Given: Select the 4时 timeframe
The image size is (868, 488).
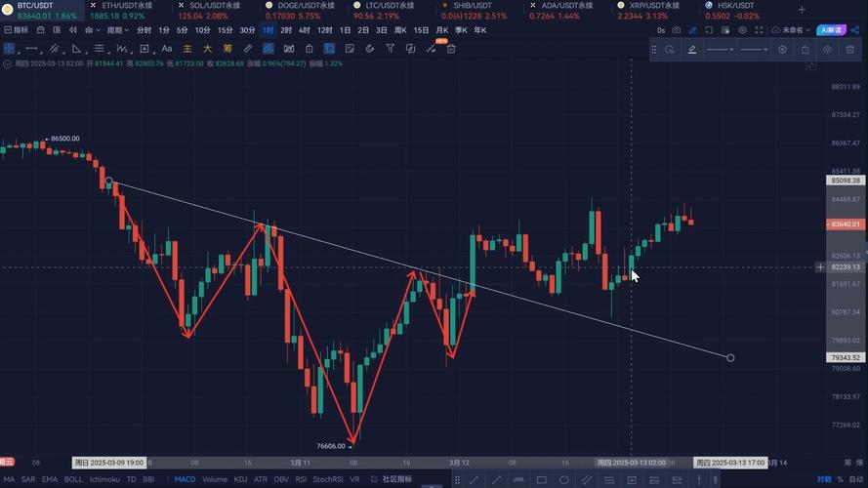Looking at the screenshot, I should (305, 30).
